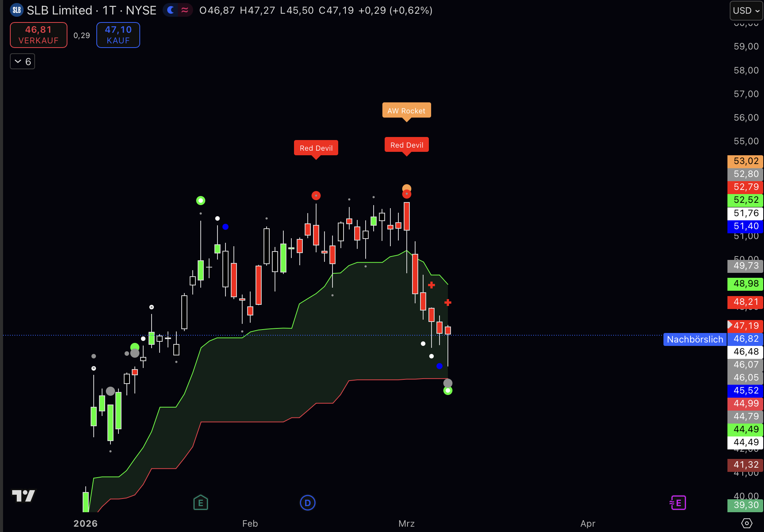The image size is (764, 532).
Task: Select the AW Rocket signal label
Action: point(406,110)
